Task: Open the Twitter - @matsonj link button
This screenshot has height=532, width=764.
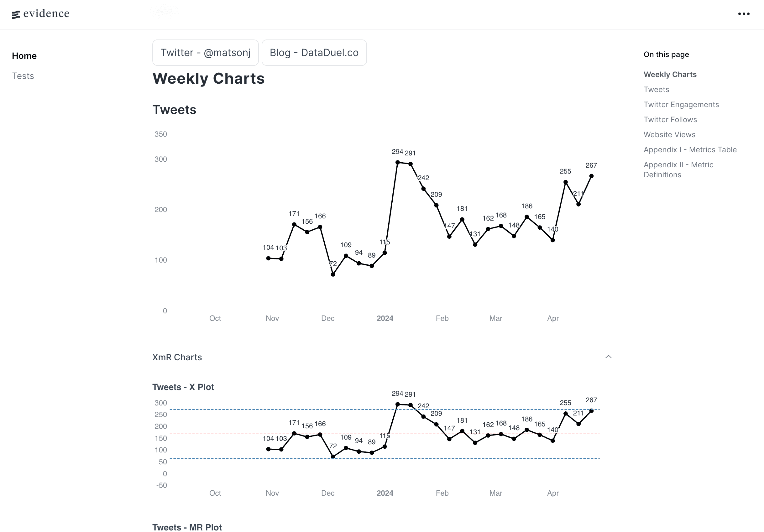Action: tap(205, 53)
